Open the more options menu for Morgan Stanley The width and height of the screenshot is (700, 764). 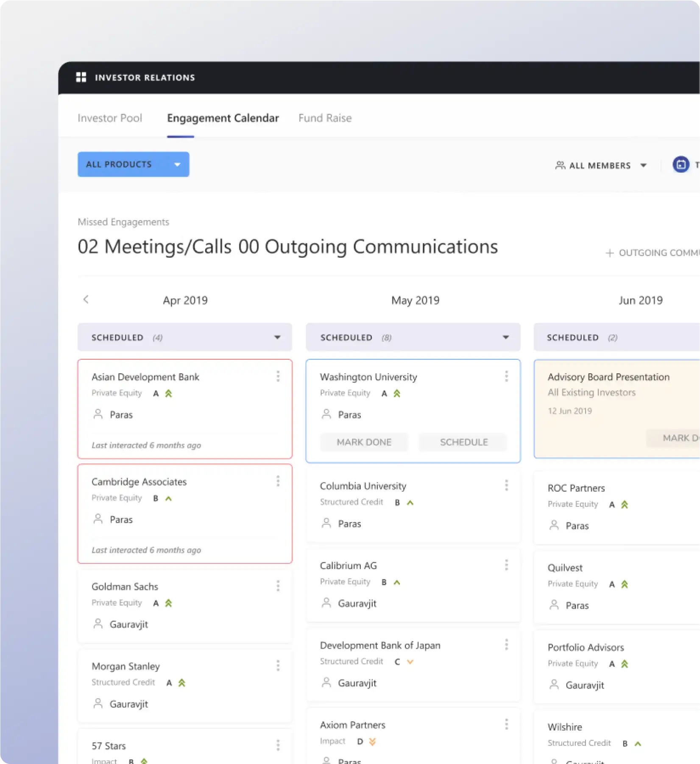pyautogui.click(x=278, y=666)
